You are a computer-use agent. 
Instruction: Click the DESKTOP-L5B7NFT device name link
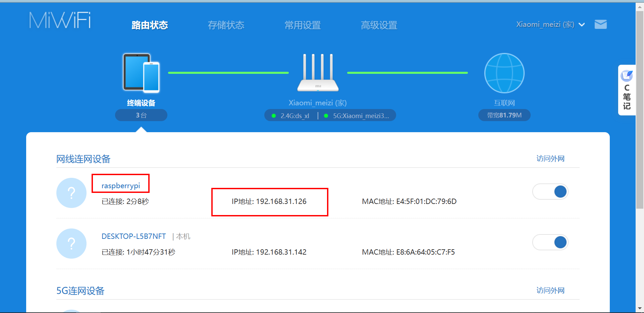134,236
